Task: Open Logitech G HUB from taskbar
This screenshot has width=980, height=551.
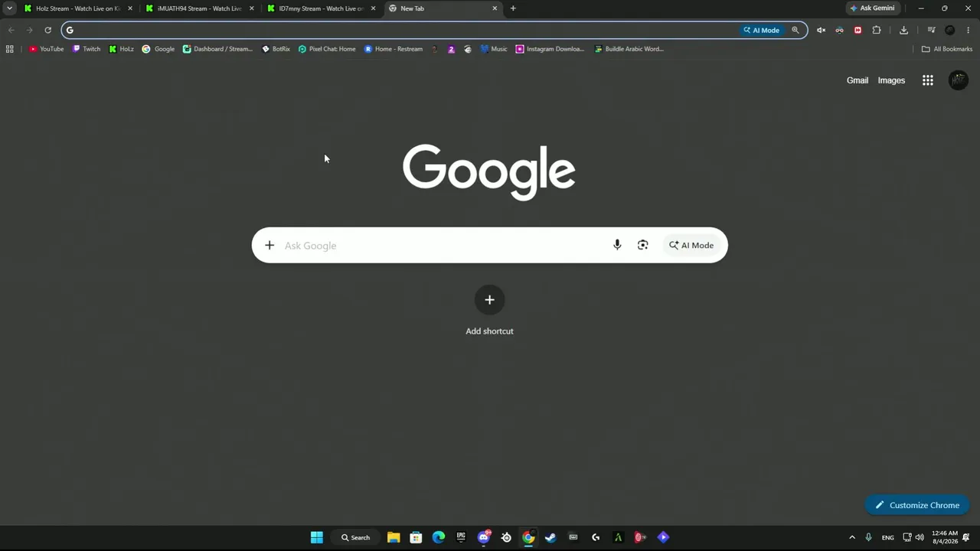Action: click(x=596, y=537)
